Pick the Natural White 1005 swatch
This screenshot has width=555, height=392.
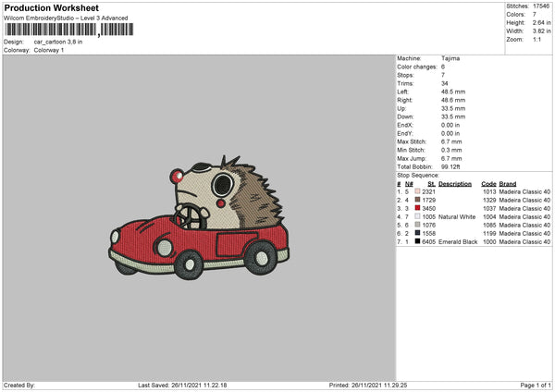[417, 216]
